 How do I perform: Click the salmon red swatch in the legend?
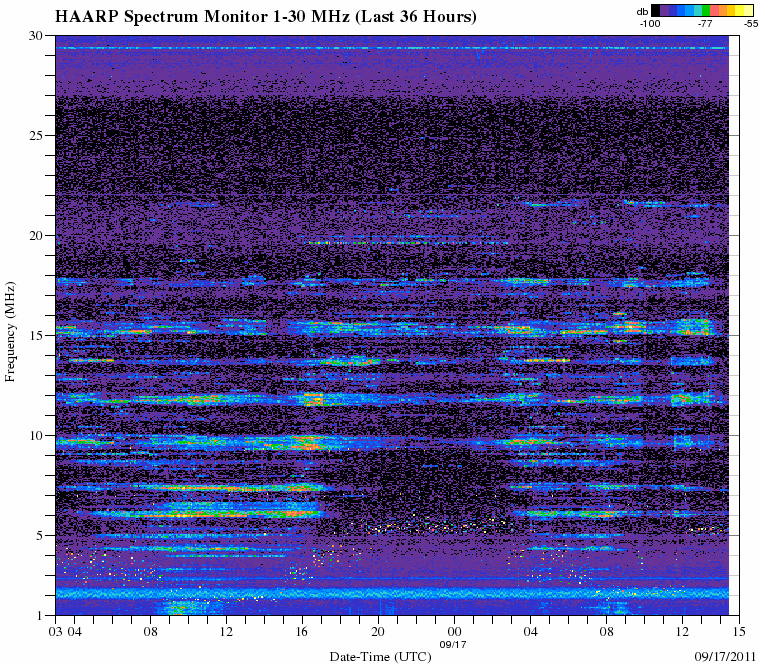point(714,10)
